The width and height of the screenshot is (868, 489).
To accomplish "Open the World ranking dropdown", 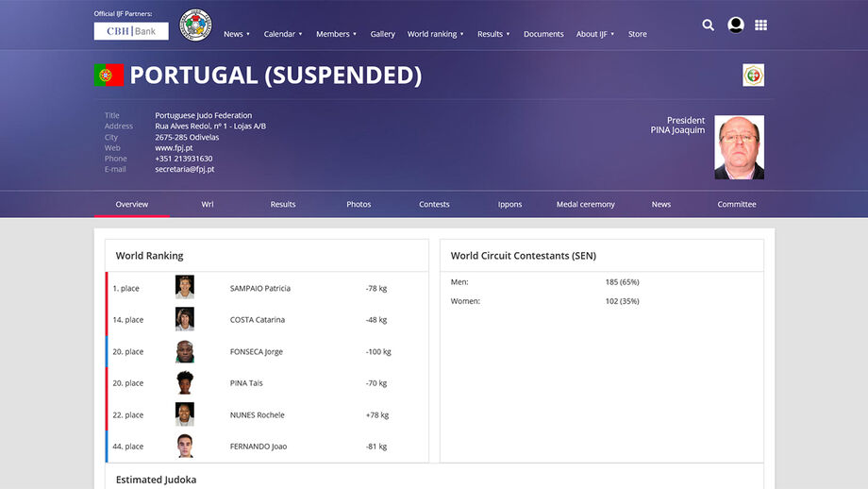I will (435, 34).
